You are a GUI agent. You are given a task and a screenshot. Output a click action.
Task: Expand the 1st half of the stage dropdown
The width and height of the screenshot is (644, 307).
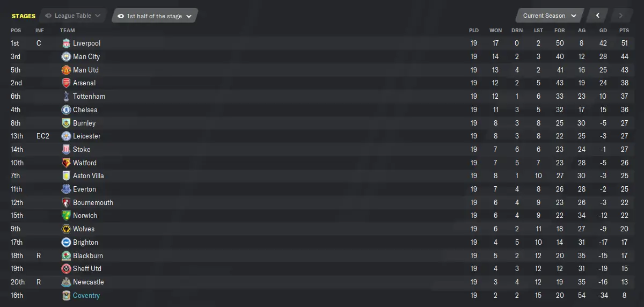(155, 16)
